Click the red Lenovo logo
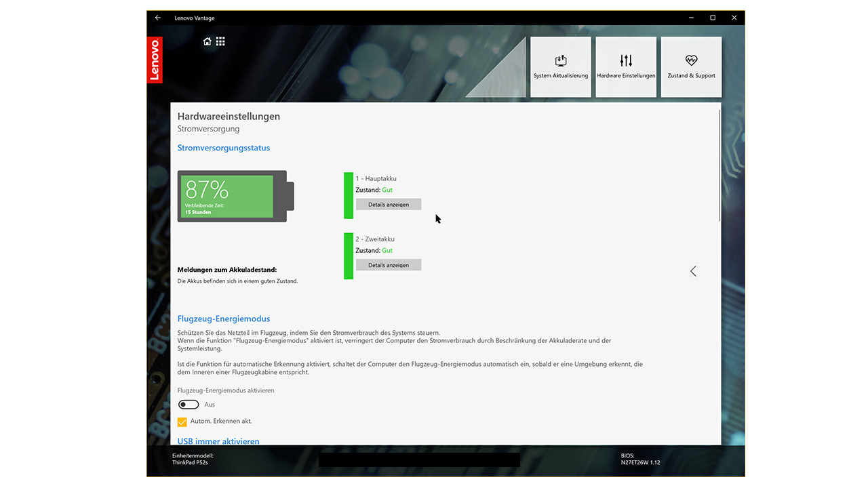The image size is (868, 488). (x=155, y=60)
